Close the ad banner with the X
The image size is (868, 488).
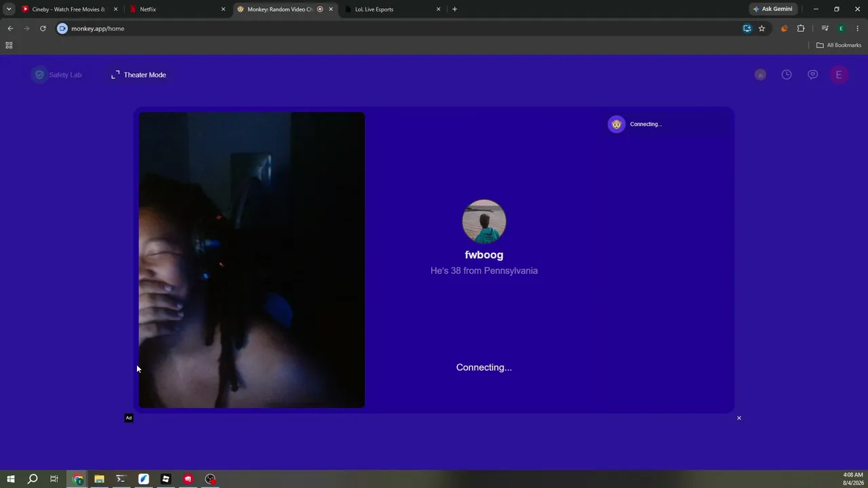coord(739,418)
